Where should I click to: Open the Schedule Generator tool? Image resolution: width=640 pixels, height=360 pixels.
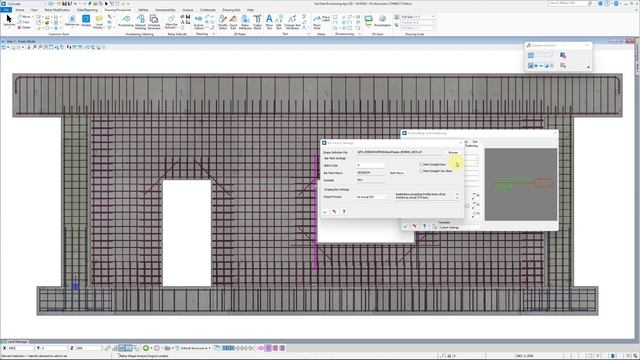(154, 21)
